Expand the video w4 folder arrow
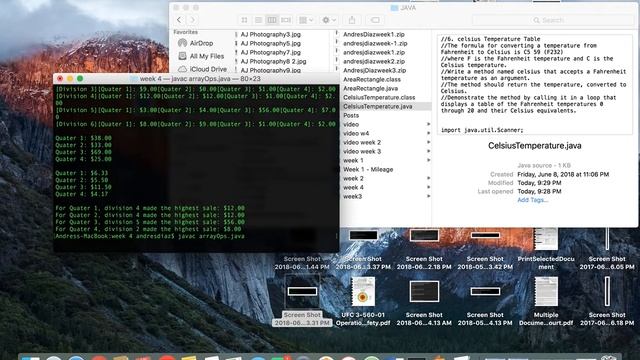Screen dimensions: 640x360 click(x=428, y=133)
